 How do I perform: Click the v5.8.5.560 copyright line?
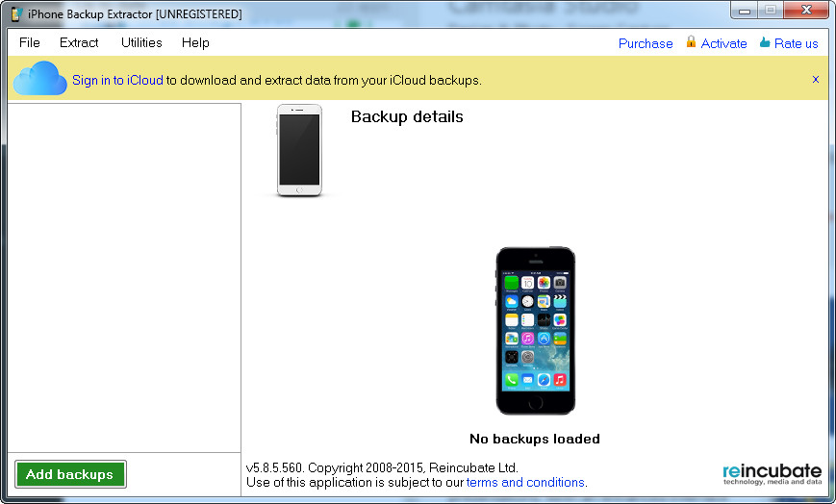coord(382,467)
